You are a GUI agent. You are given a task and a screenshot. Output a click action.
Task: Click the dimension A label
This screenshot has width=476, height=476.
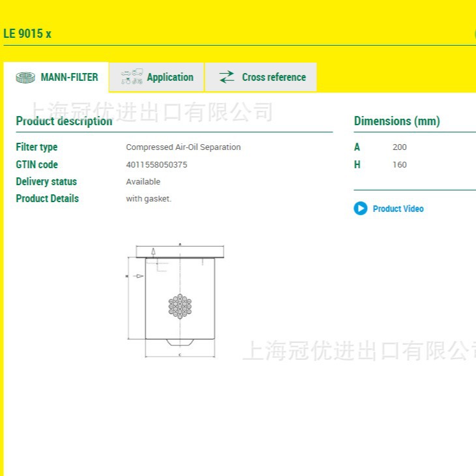click(x=357, y=147)
